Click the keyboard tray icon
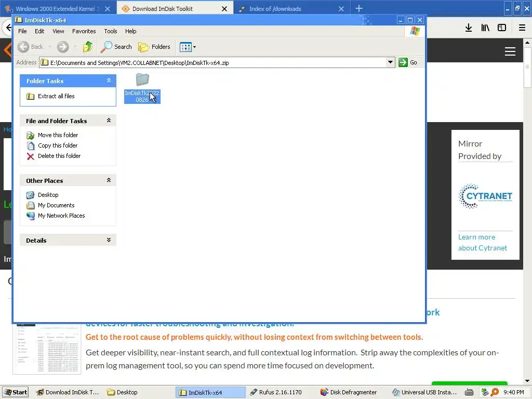 [x=469, y=393]
